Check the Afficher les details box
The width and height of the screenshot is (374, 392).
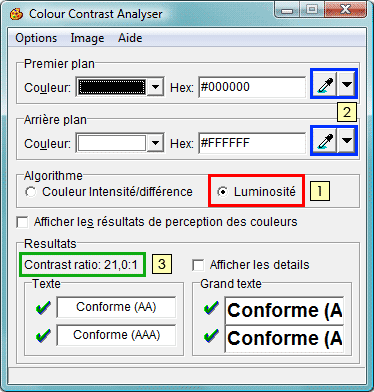pyautogui.click(x=198, y=265)
